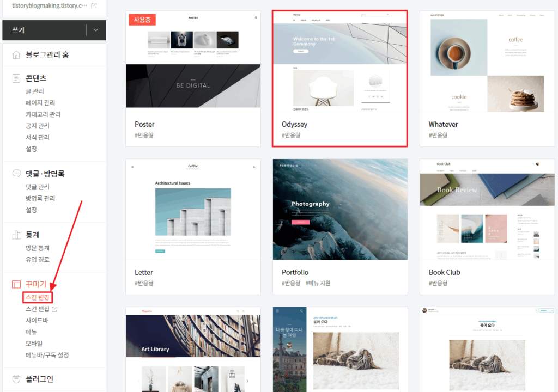Open 방문 통계

point(38,248)
